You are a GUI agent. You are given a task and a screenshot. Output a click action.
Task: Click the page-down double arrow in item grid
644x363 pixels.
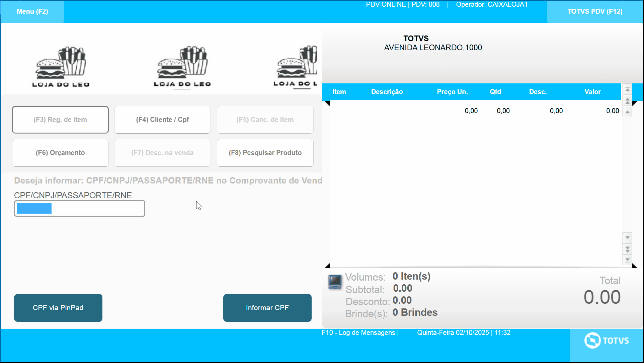click(628, 249)
